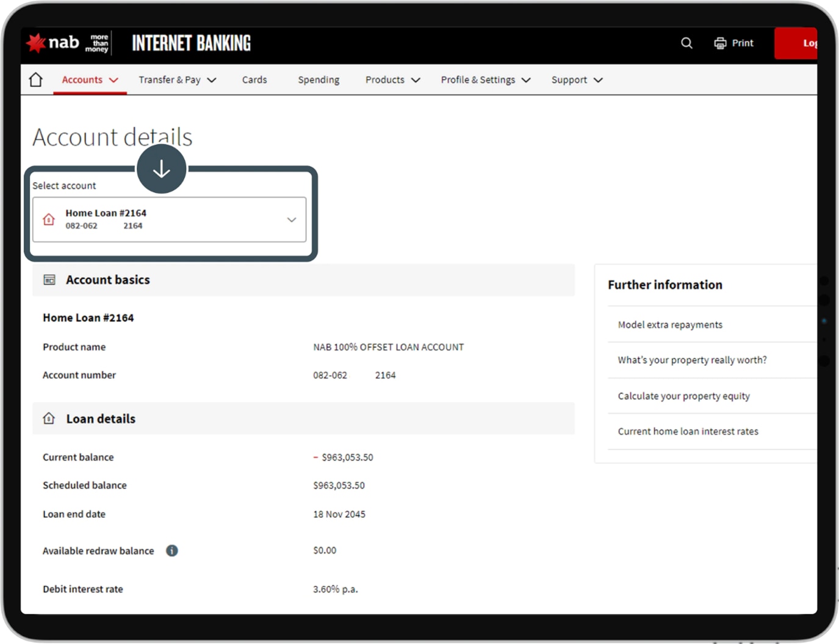839x644 pixels.
Task: Click the NAB star logo
Action: (37, 43)
